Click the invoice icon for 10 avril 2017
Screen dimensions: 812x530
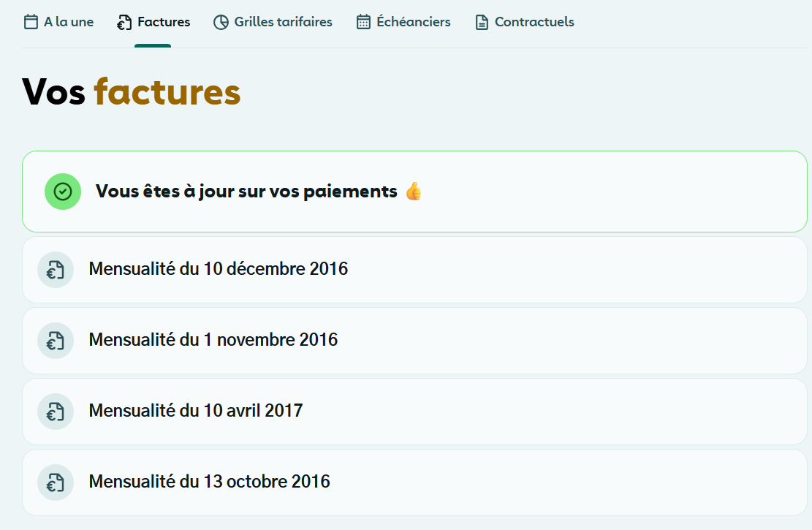[56, 412]
